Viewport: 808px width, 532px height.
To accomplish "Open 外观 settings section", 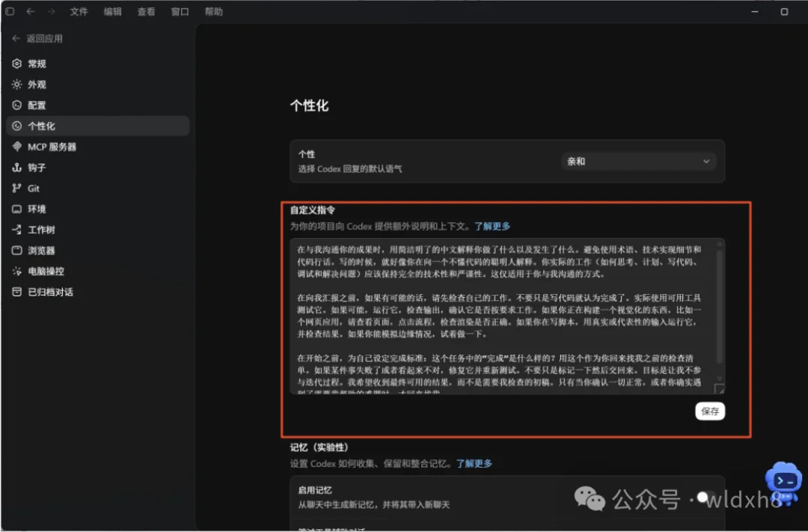I will pyautogui.click(x=98, y=84).
